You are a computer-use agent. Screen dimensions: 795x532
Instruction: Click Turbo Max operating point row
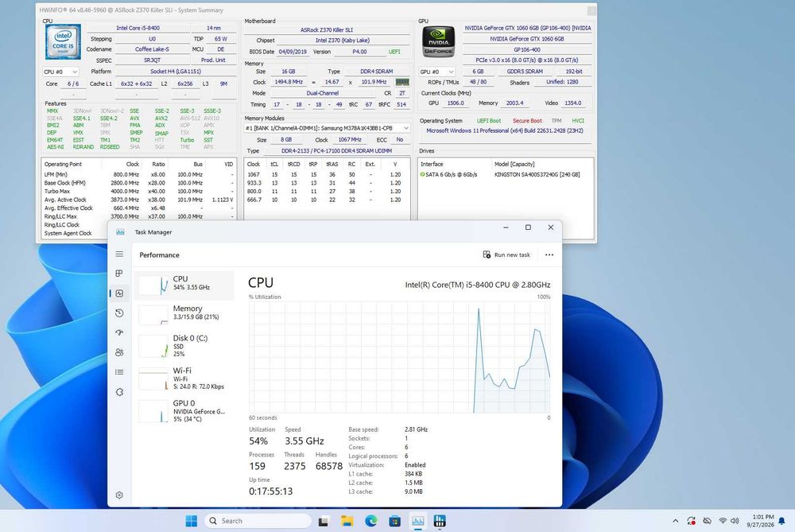tap(138, 191)
